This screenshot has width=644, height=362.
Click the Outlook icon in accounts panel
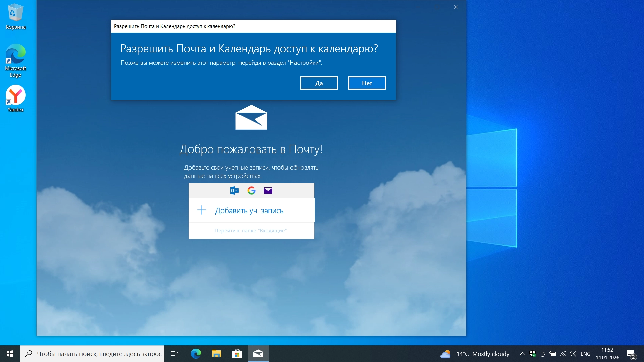click(x=234, y=191)
